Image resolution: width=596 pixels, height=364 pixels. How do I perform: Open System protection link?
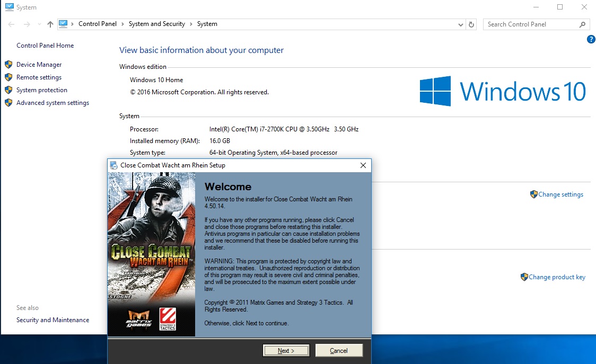click(x=42, y=90)
